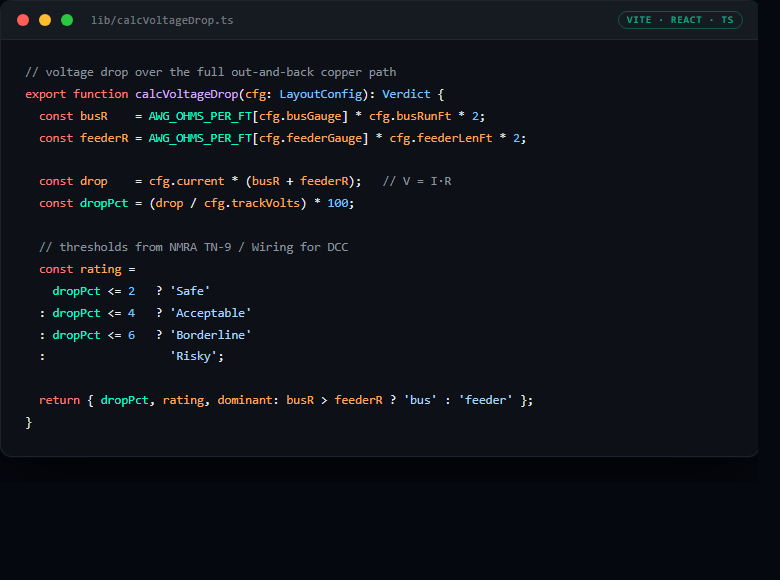This screenshot has width=780, height=580.
Task: Click the red close dot
Action: 23,20
